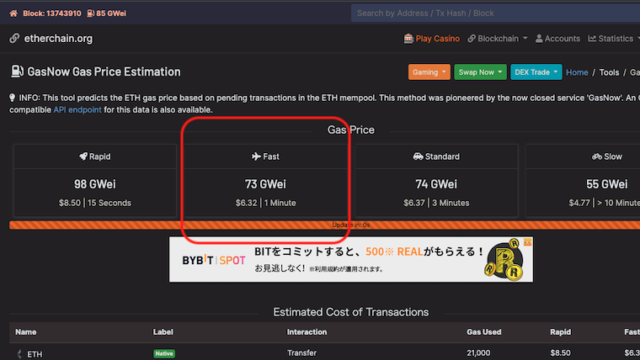Focus the Search by Address field
The width and height of the screenshot is (640, 360).
[496, 13]
